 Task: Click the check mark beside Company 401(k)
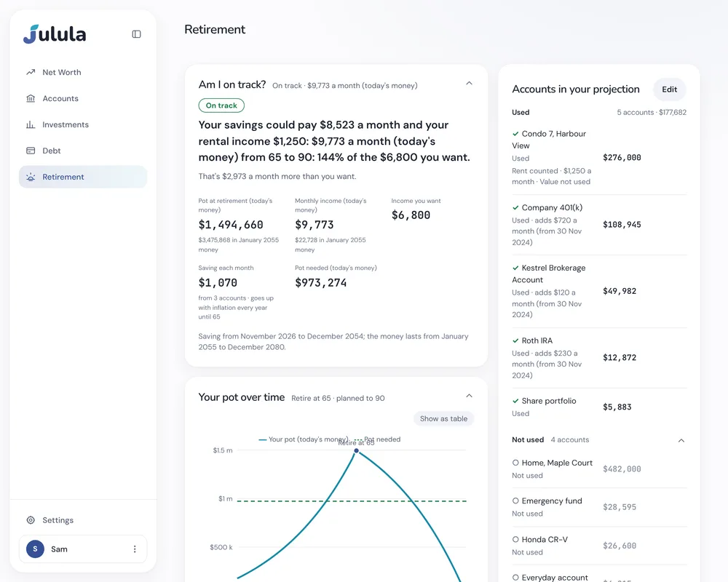pos(515,207)
